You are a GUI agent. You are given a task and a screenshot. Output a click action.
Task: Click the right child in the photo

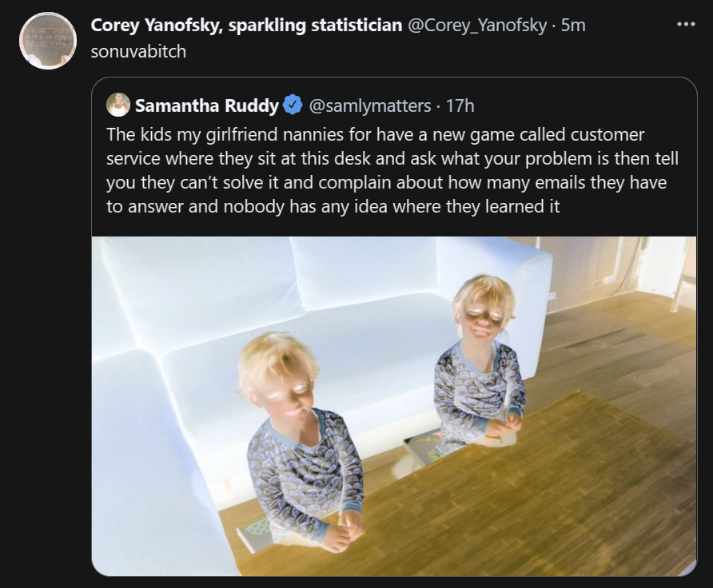click(481, 360)
